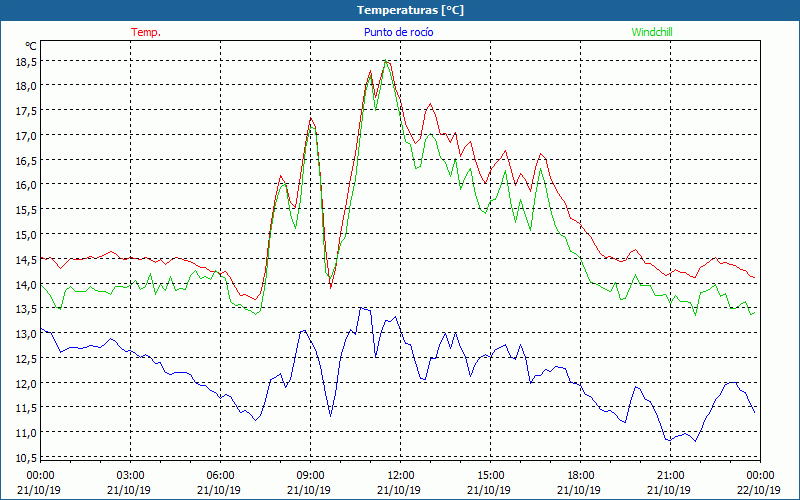
Task: Click the 22/10/19 date label
Action: point(759,490)
